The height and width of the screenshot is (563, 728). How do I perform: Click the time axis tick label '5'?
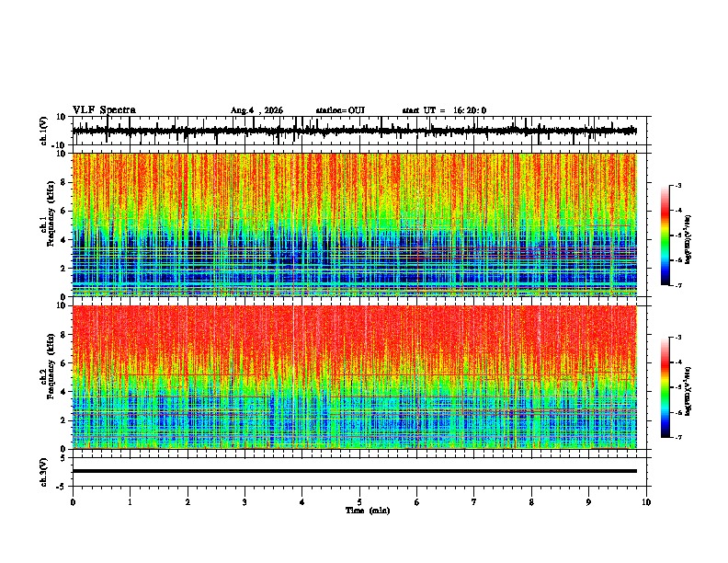359,502
